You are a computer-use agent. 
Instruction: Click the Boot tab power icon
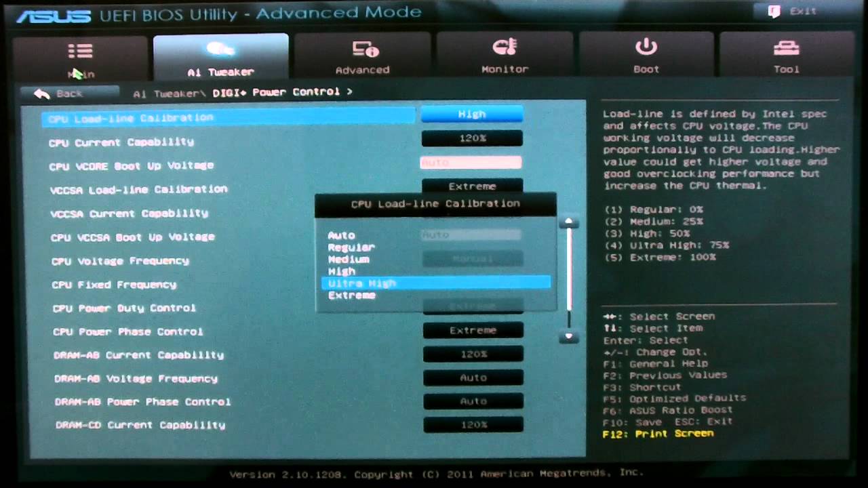(646, 47)
